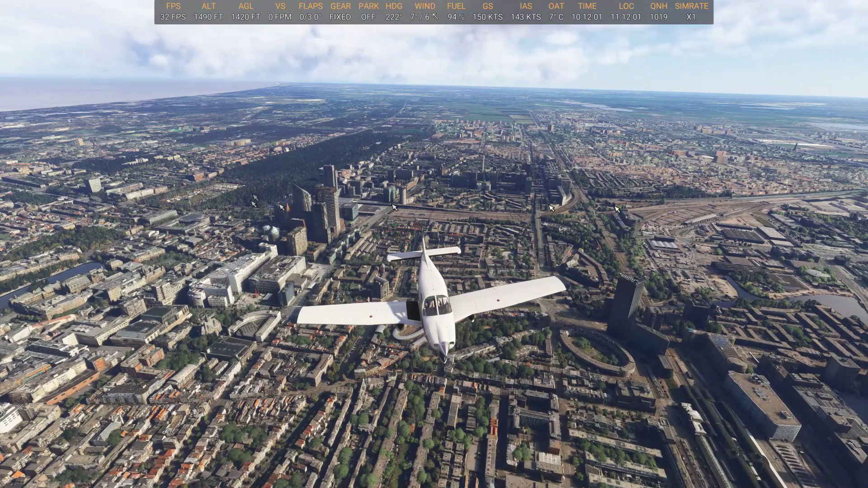
Task: Click the GS 150 KTS readout
Action: [487, 17]
